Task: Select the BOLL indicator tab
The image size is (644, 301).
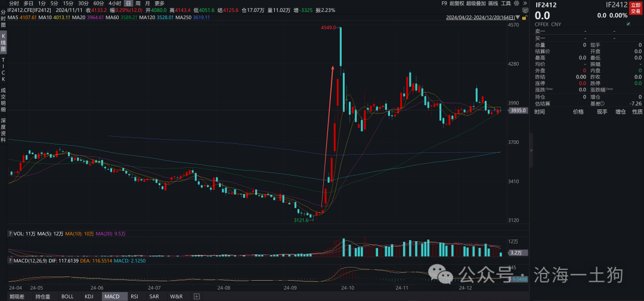Action: tap(68, 296)
